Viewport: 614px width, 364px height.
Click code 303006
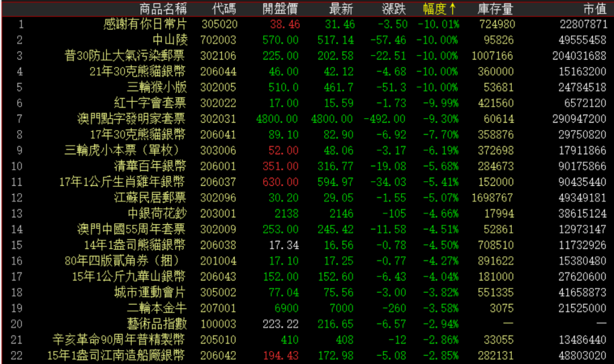(218, 150)
